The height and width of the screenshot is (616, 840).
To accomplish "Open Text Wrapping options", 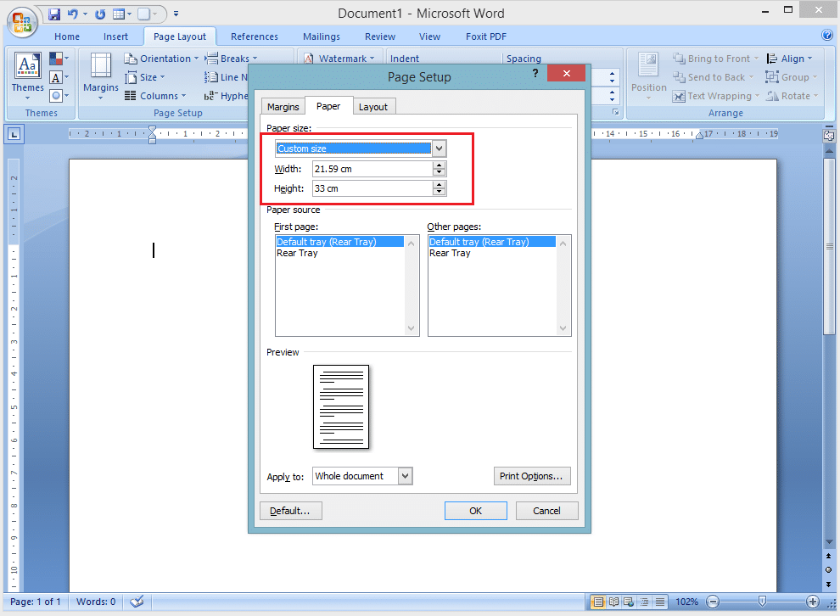I will (x=716, y=96).
